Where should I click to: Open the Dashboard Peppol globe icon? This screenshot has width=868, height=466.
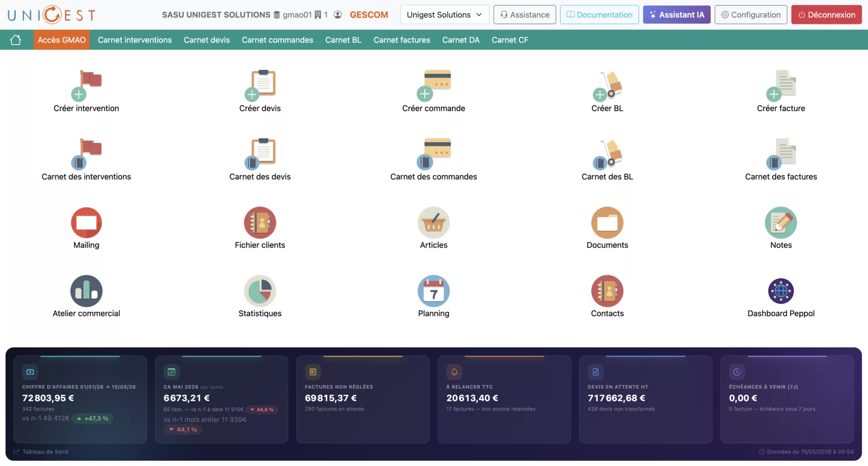[781, 291]
